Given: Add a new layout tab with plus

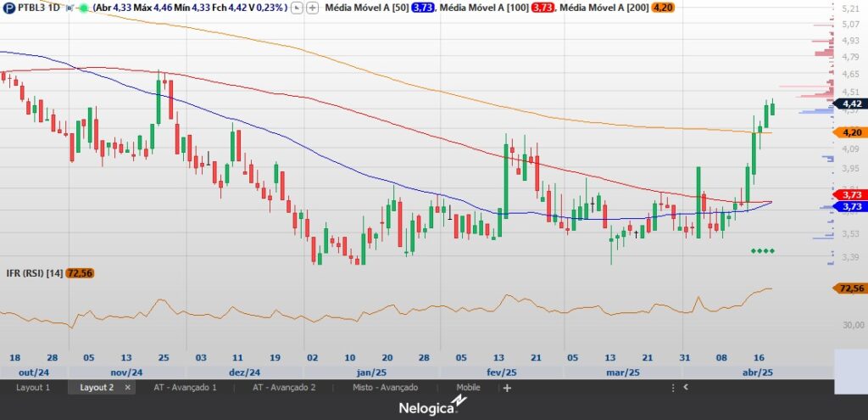Looking at the screenshot, I should click(507, 388).
